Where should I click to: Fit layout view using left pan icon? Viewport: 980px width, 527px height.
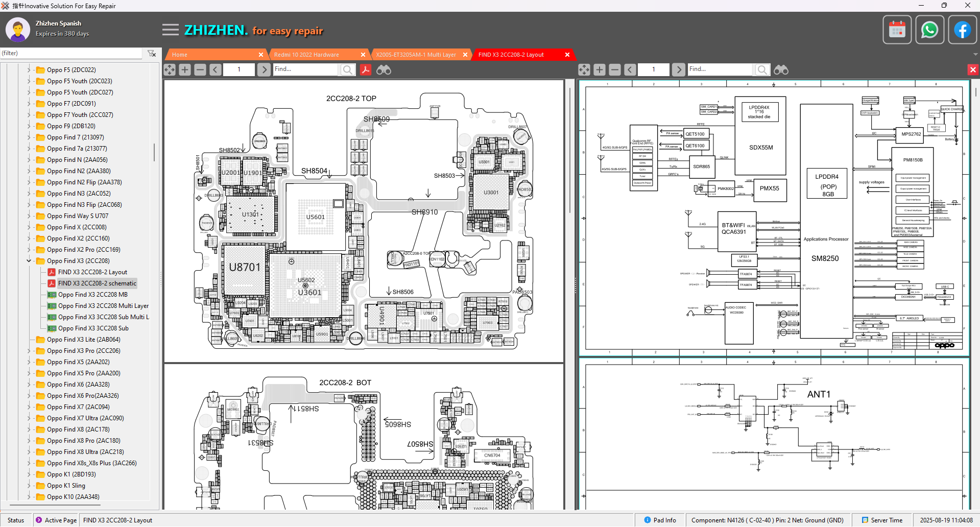coord(170,69)
